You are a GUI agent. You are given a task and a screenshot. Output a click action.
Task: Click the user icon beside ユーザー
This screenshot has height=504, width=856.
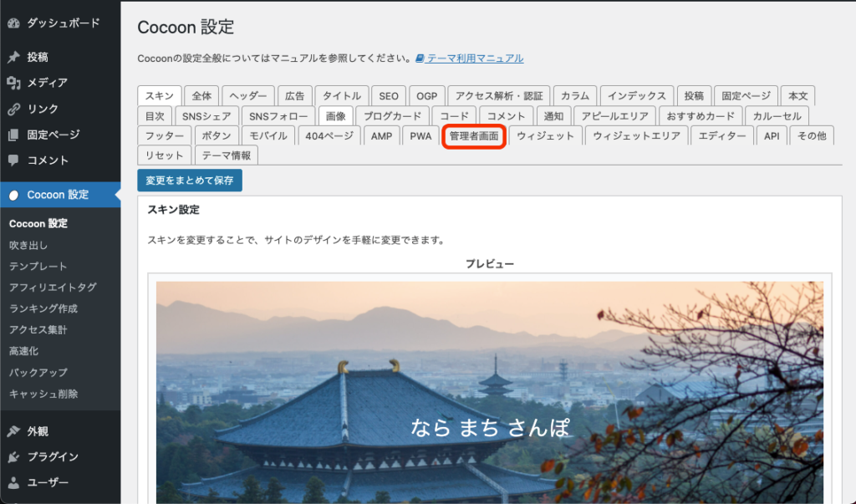(x=13, y=483)
